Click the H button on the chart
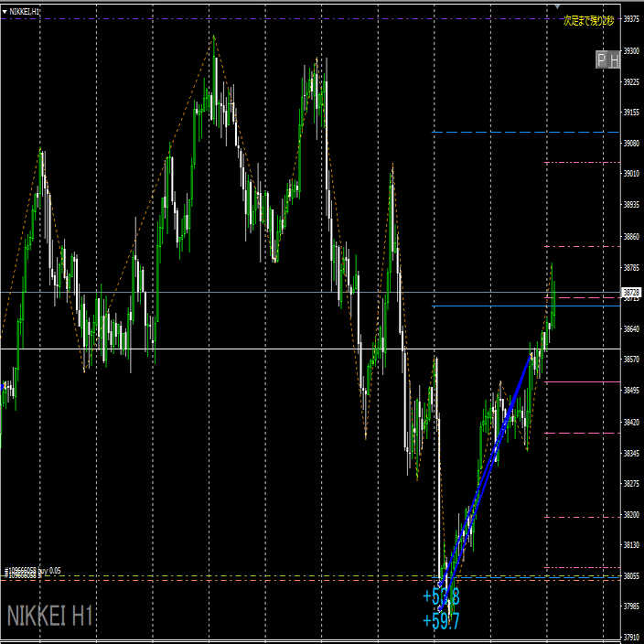The width and height of the screenshot is (644, 644). pos(614,60)
